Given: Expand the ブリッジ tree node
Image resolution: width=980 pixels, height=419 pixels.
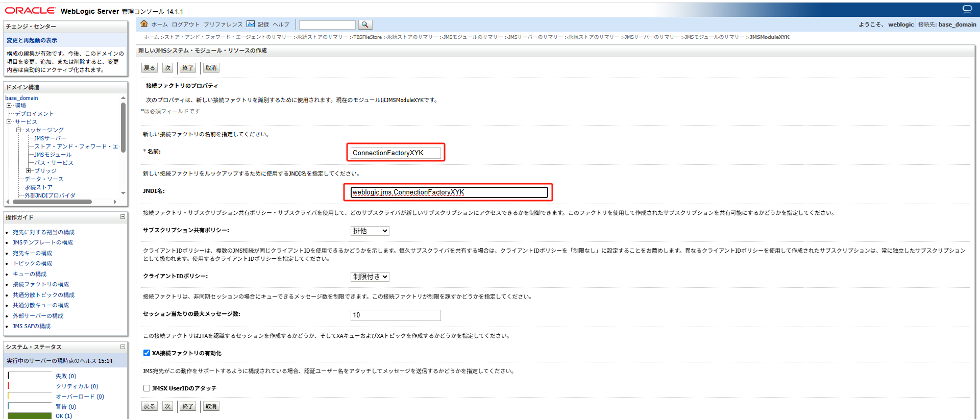Looking at the screenshot, I should tap(29, 171).
